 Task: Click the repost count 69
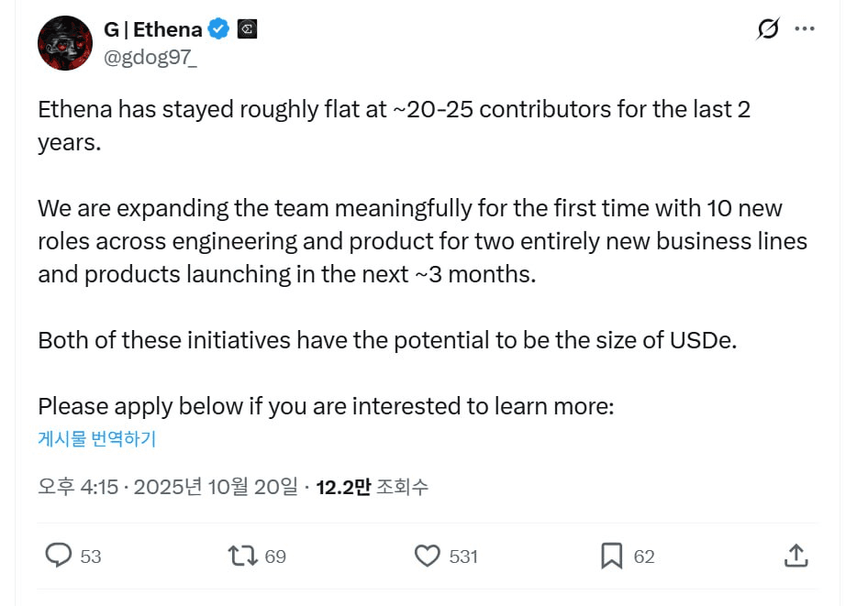[x=275, y=556]
